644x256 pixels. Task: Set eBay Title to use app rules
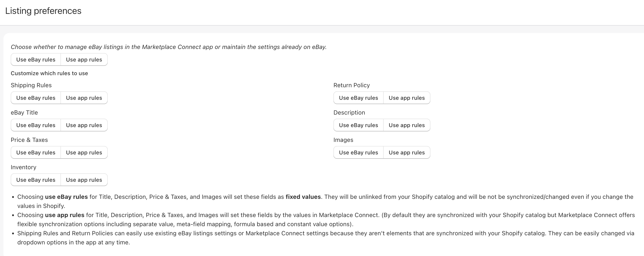84,125
